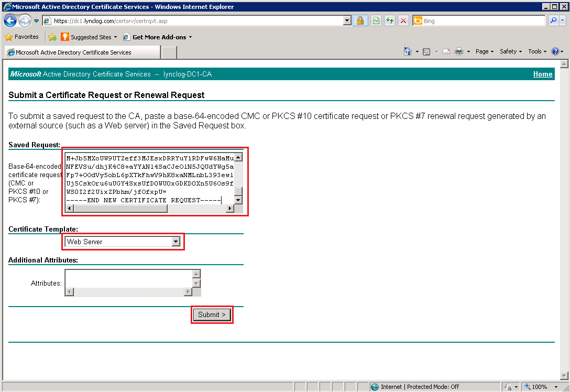Click the browser Forward arrow button
The width and height of the screenshot is (570, 392).
click(24, 21)
